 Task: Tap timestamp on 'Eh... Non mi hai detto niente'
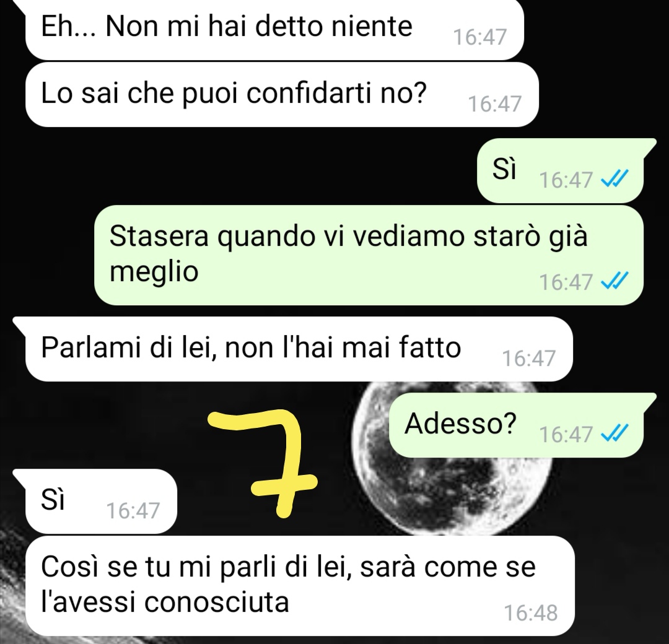[x=480, y=37]
